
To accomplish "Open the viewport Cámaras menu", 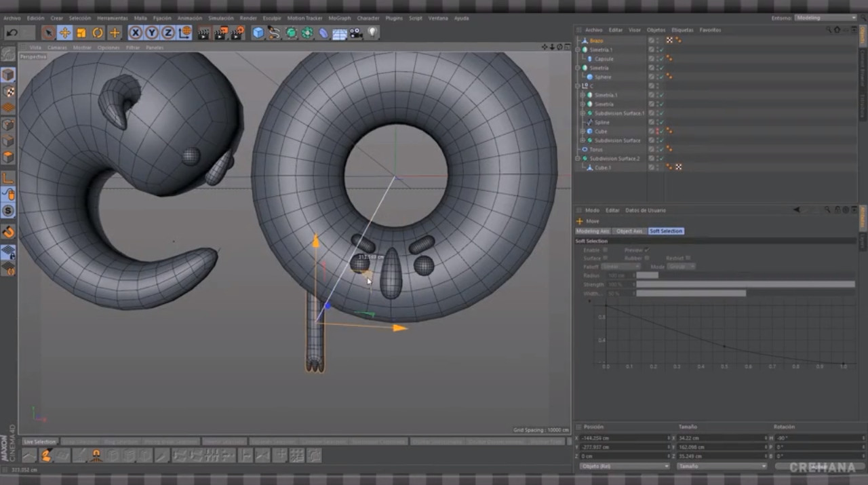I will click(x=57, y=47).
